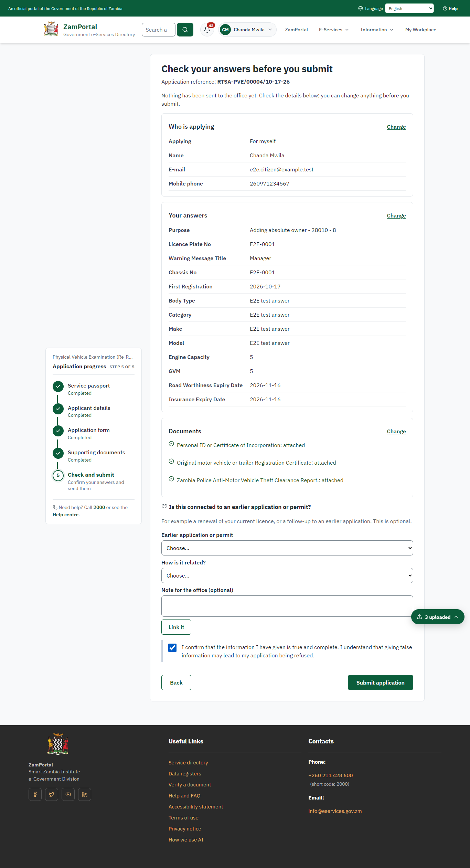The width and height of the screenshot is (470, 868).
Task: Click the Supporting documents completed check icon
Action: tap(58, 453)
